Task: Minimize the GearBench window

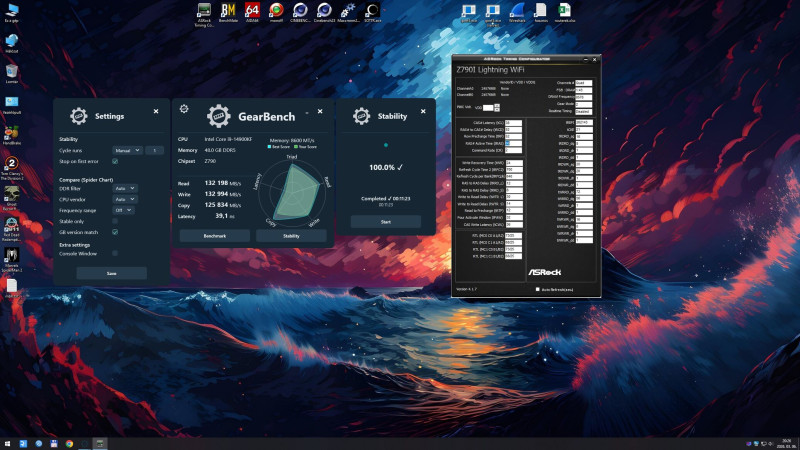Action: pos(307,112)
